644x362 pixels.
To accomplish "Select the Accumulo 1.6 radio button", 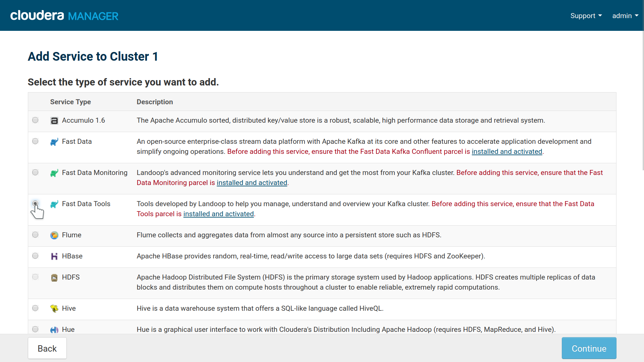I will point(35,120).
